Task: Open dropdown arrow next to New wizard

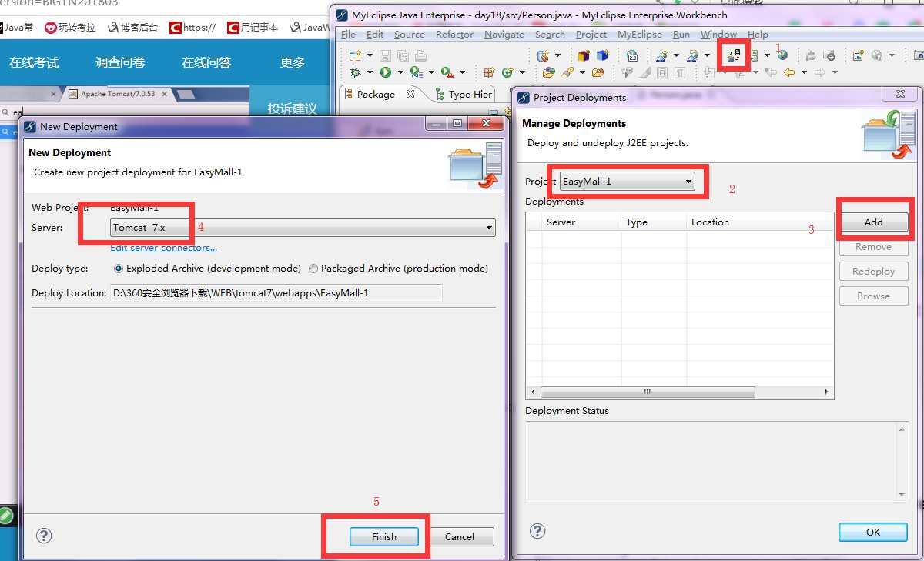Action: (370, 55)
